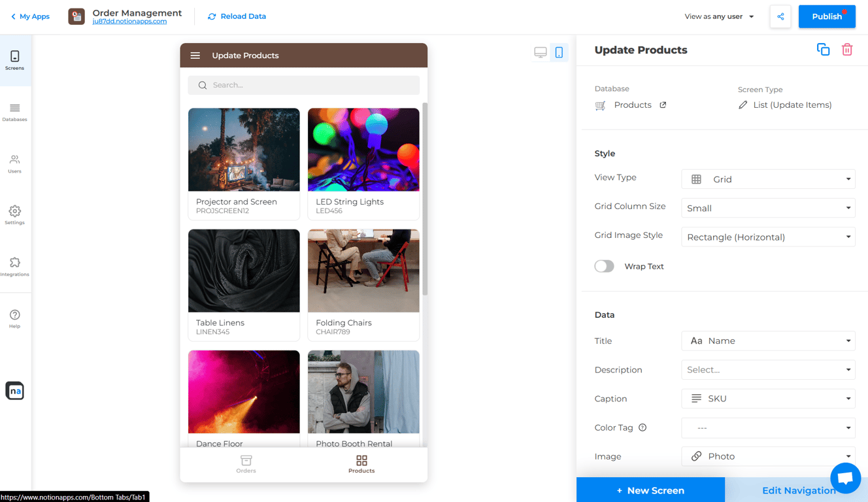This screenshot has height=502, width=868.
Task: Open Products database external link icon
Action: pos(663,105)
